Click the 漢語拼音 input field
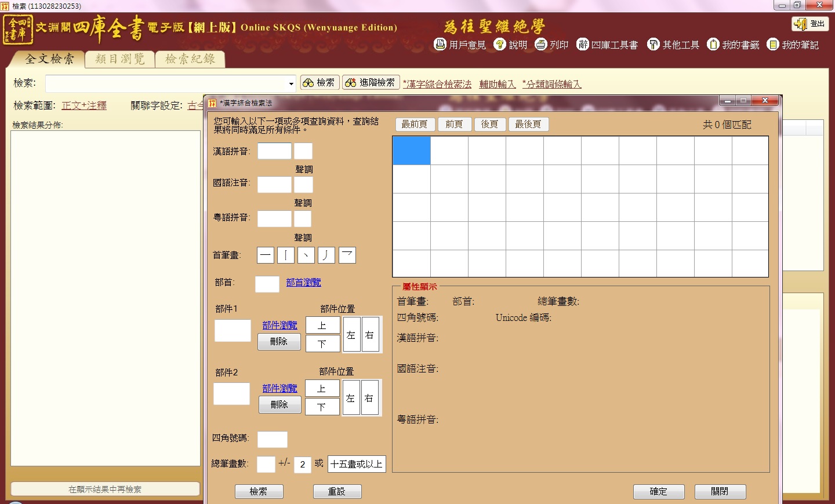This screenshot has height=504, width=835. (x=274, y=151)
